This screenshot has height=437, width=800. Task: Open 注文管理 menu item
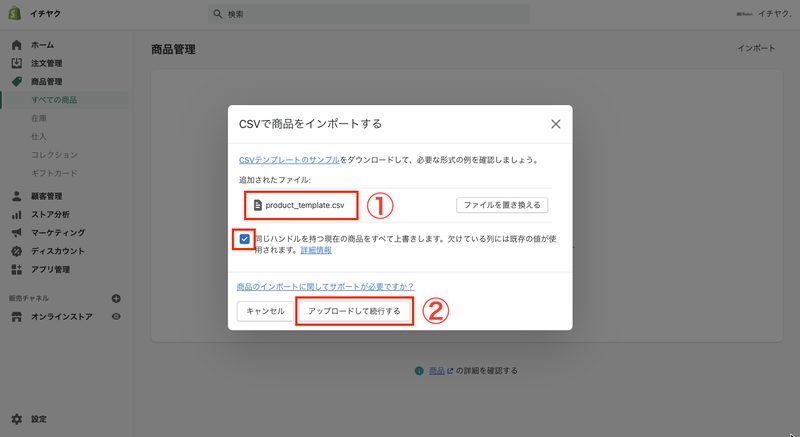click(46, 63)
